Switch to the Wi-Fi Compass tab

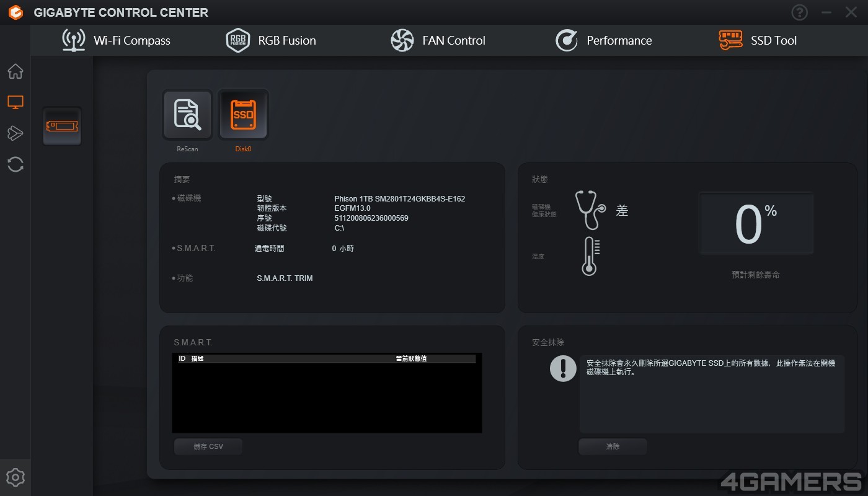coord(117,40)
